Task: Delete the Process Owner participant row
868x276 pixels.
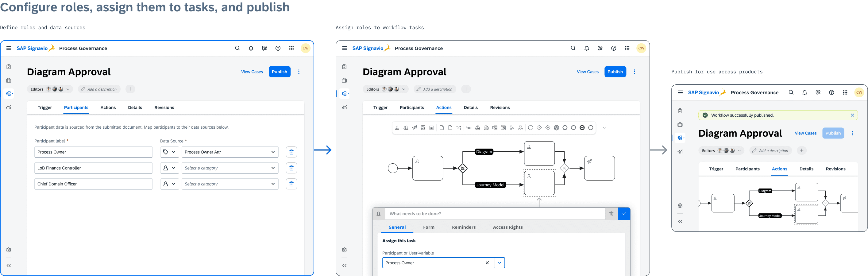Action: coord(291,152)
